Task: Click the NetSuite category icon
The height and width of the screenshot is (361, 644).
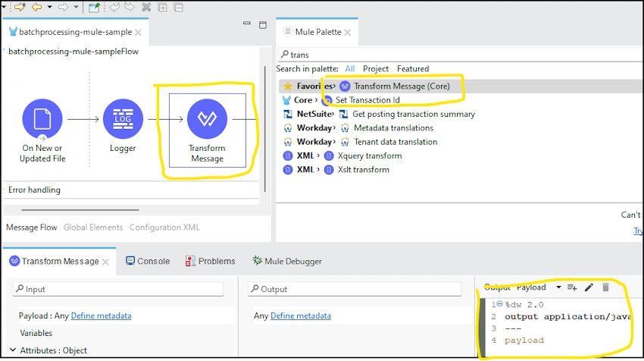Action: pyautogui.click(x=288, y=114)
